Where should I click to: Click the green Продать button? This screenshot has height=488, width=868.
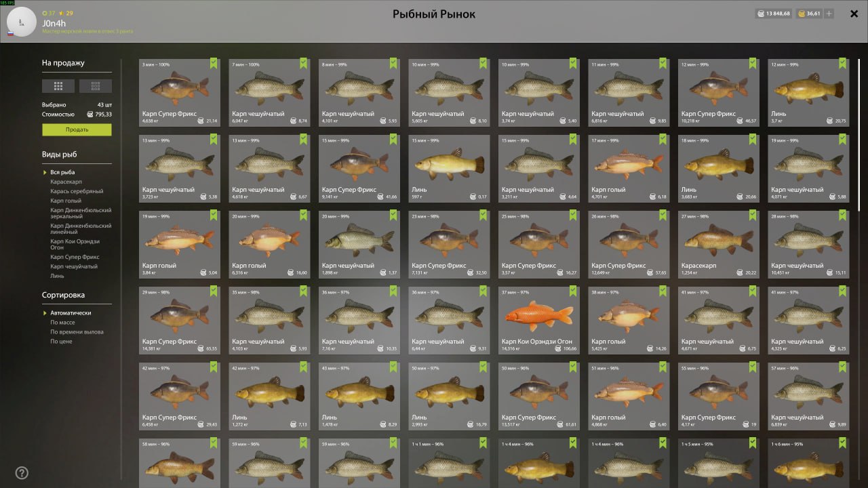[77, 129]
